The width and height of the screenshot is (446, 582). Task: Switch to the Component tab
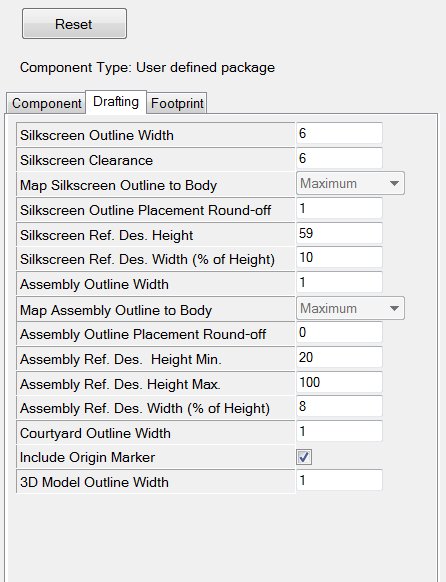[x=46, y=103]
